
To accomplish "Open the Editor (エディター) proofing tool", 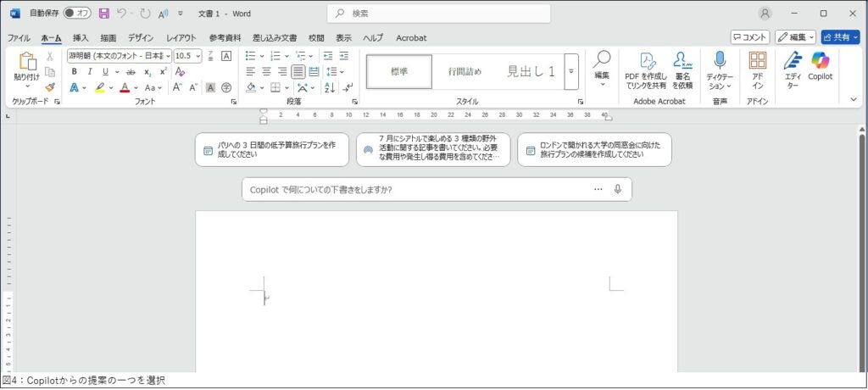I will point(792,62).
